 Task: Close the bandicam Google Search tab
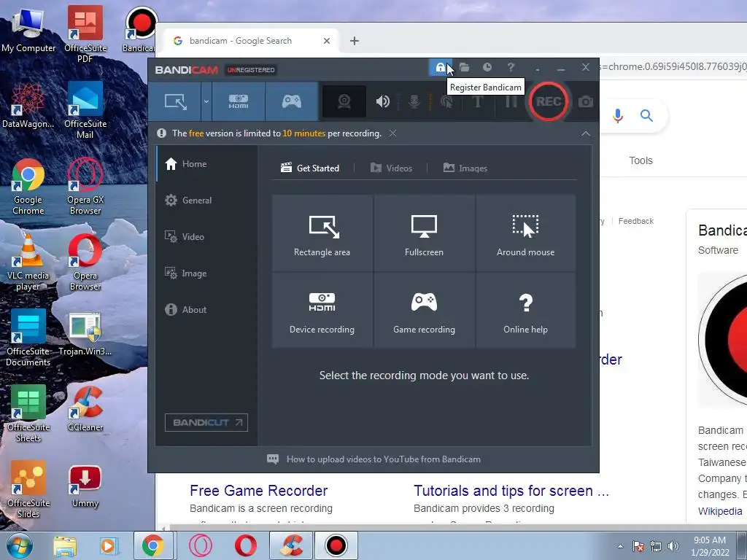[326, 41]
